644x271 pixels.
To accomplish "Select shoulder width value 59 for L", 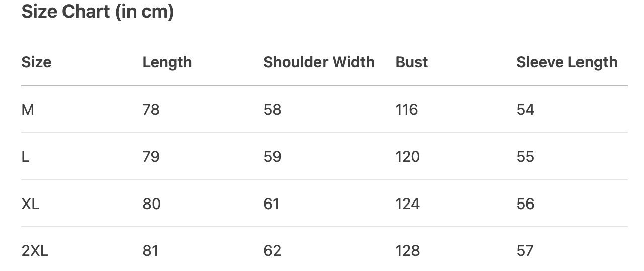I will coord(272,157).
